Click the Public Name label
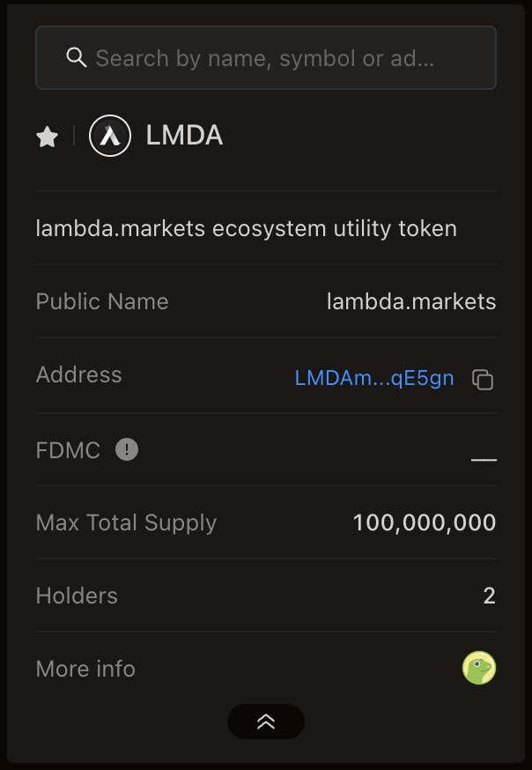 [x=102, y=302]
